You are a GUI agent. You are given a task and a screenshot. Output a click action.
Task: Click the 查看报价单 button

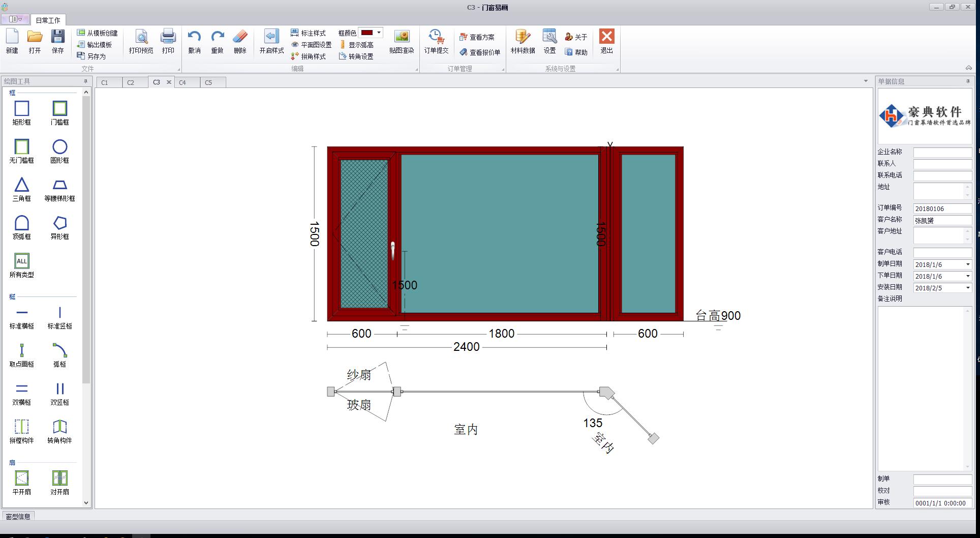480,52
